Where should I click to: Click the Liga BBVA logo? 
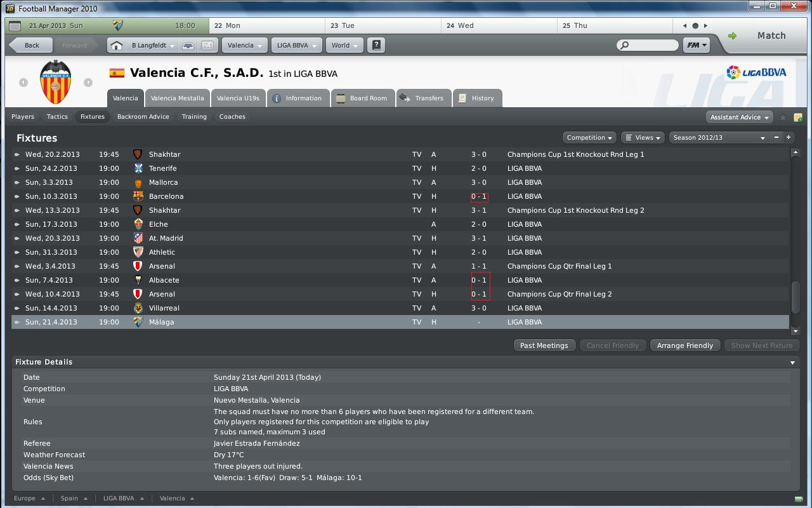click(756, 72)
